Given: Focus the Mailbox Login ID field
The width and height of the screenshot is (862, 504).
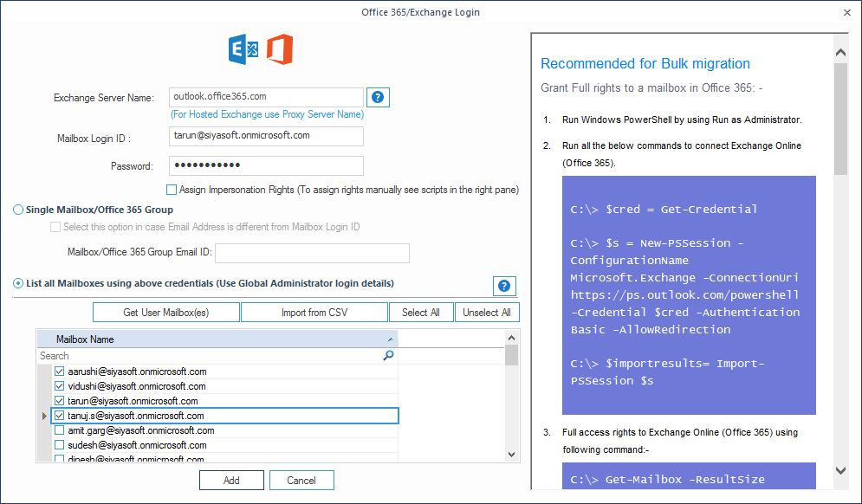Looking at the screenshot, I should [x=266, y=136].
